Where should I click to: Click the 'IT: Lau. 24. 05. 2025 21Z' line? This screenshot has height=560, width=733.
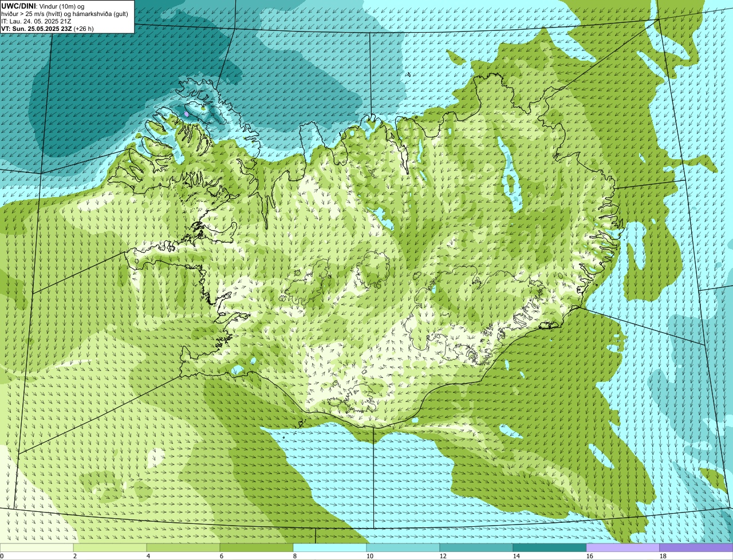click(x=36, y=21)
